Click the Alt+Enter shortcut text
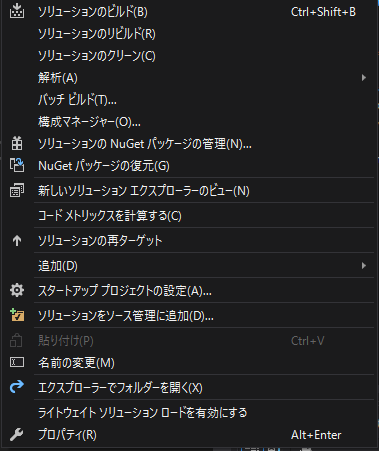The image size is (379, 451). pyautogui.click(x=316, y=435)
